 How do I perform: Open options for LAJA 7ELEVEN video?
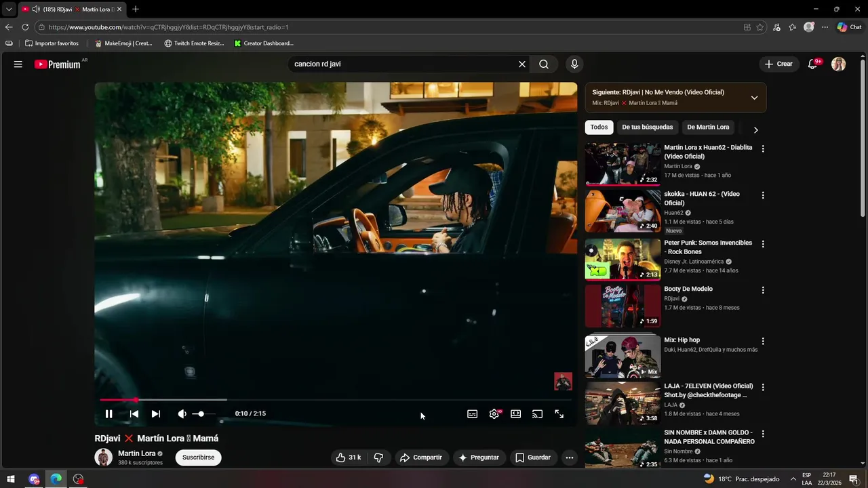point(763,387)
